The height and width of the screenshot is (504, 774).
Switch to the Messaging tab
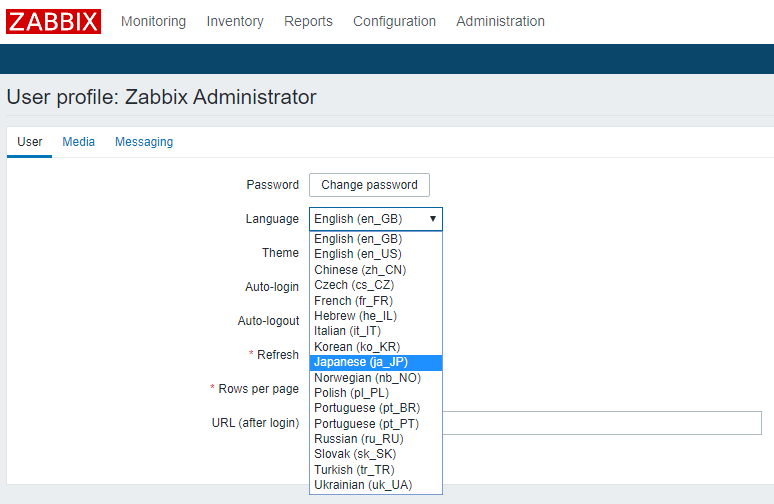pos(144,142)
